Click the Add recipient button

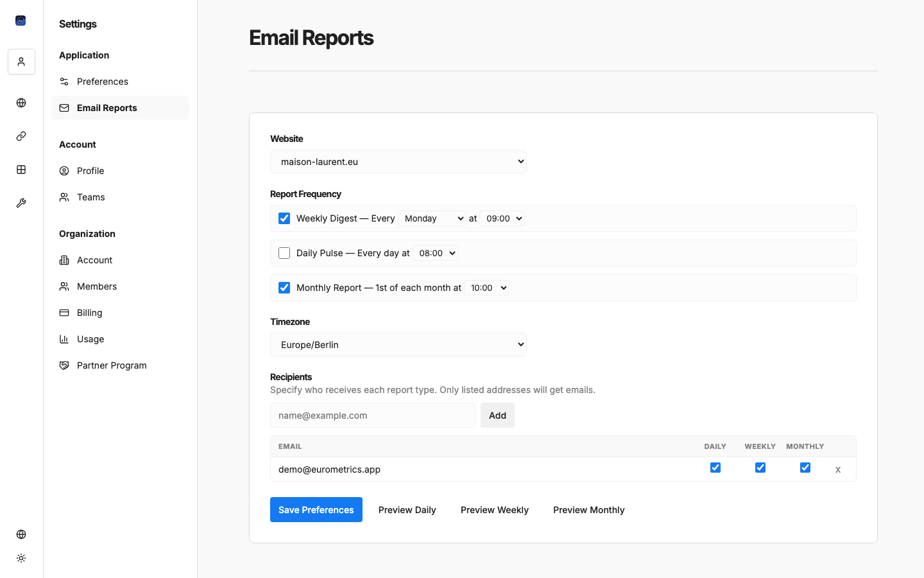tap(497, 416)
